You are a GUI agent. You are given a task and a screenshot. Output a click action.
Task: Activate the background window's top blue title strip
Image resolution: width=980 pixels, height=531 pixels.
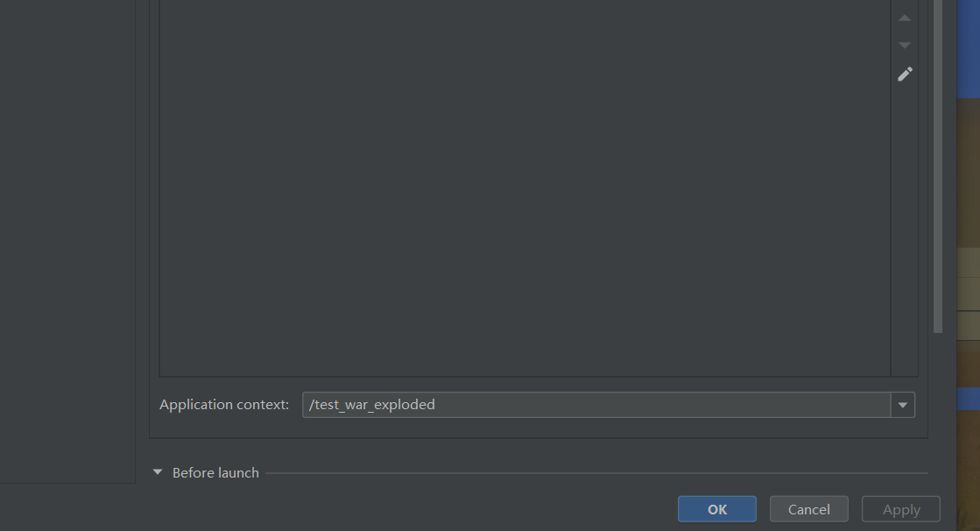click(968, 49)
